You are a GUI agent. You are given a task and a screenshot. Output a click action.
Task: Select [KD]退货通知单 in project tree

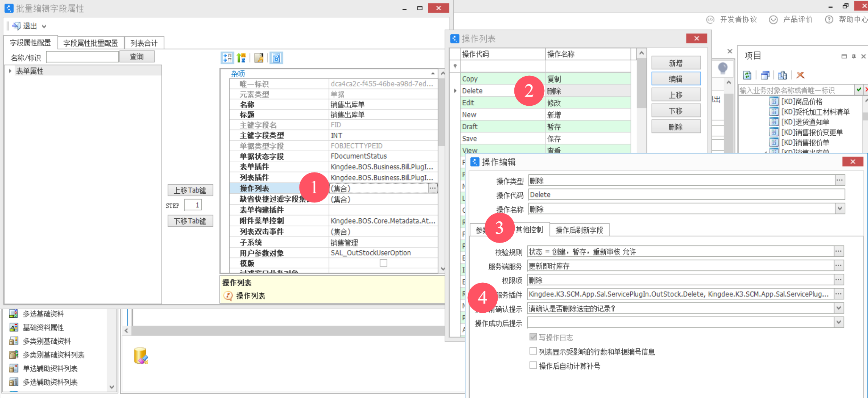(805, 122)
